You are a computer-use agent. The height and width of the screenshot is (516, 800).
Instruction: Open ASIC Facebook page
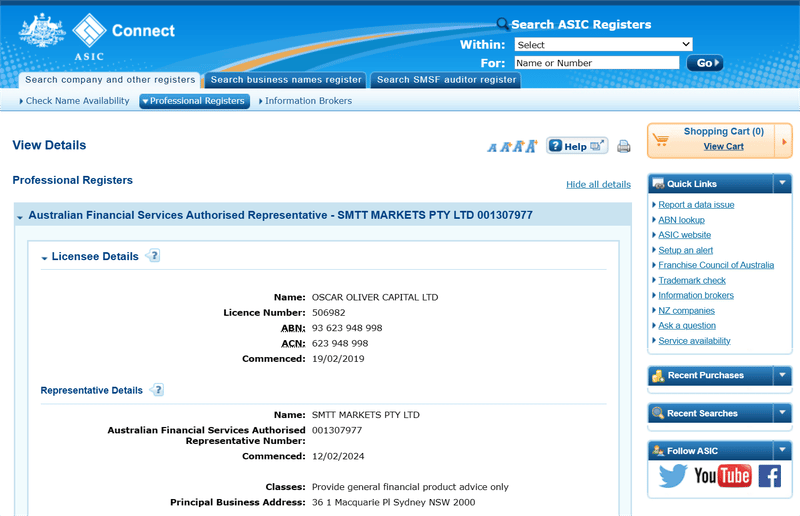pos(769,476)
